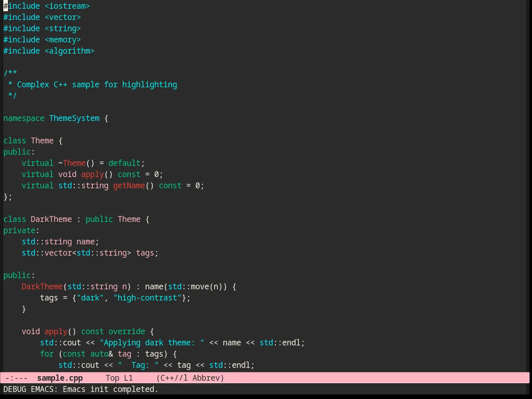Image resolution: width=532 pixels, height=399 pixels.
Task: Click 'std::move(n)' in constructor initializer
Action: (195, 286)
